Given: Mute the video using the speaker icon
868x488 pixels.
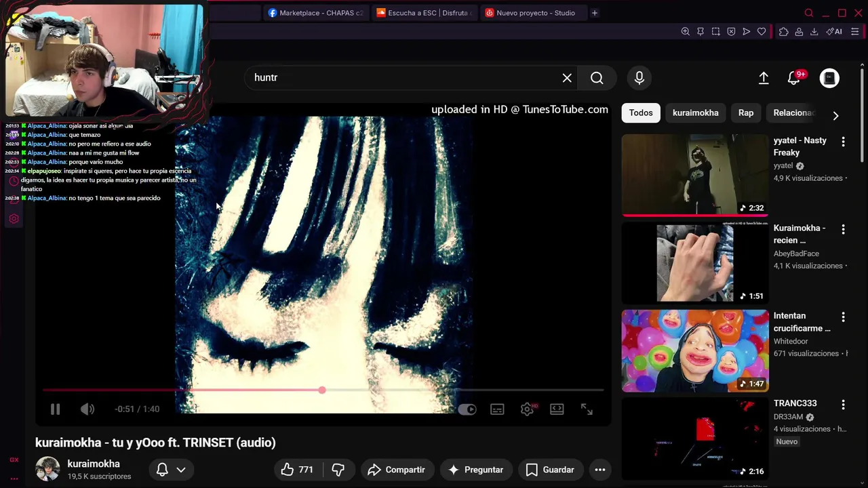Looking at the screenshot, I should (87, 409).
